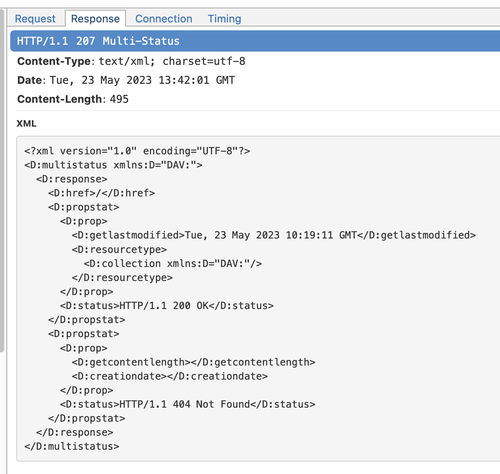Click the XML section label
Viewport: 500px width, 474px height.
(26, 124)
